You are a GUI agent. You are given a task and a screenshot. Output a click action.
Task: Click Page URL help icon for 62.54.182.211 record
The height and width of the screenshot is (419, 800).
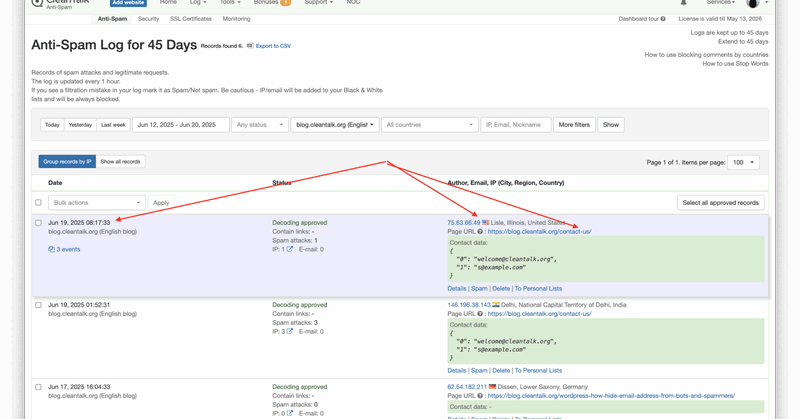pyautogui.click(x=480, y=396)
